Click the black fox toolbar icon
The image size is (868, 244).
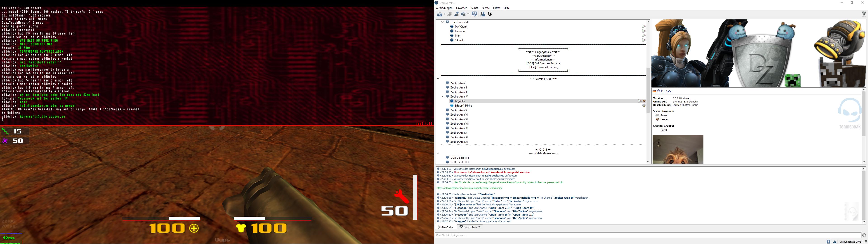pyautogui.click(x=490, y=14)
